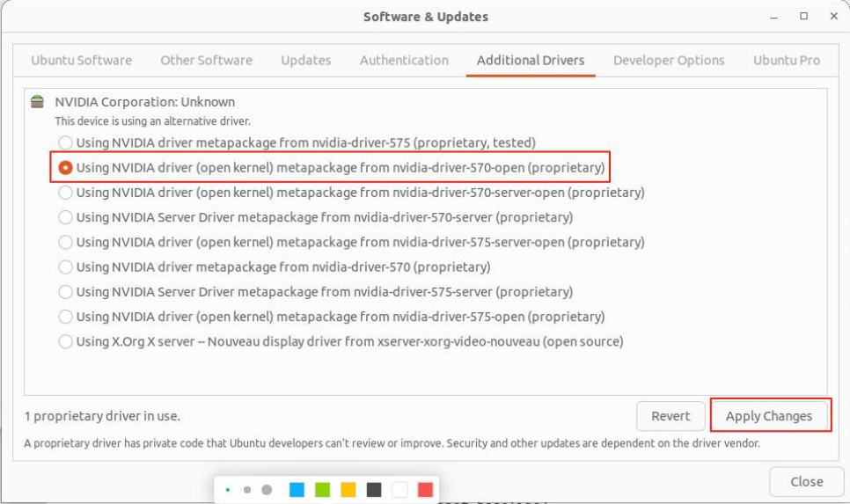Choose the nvidia-driver-570-server-open radio option
Viewport: 850px width, 504px height.
pos(66,193)
